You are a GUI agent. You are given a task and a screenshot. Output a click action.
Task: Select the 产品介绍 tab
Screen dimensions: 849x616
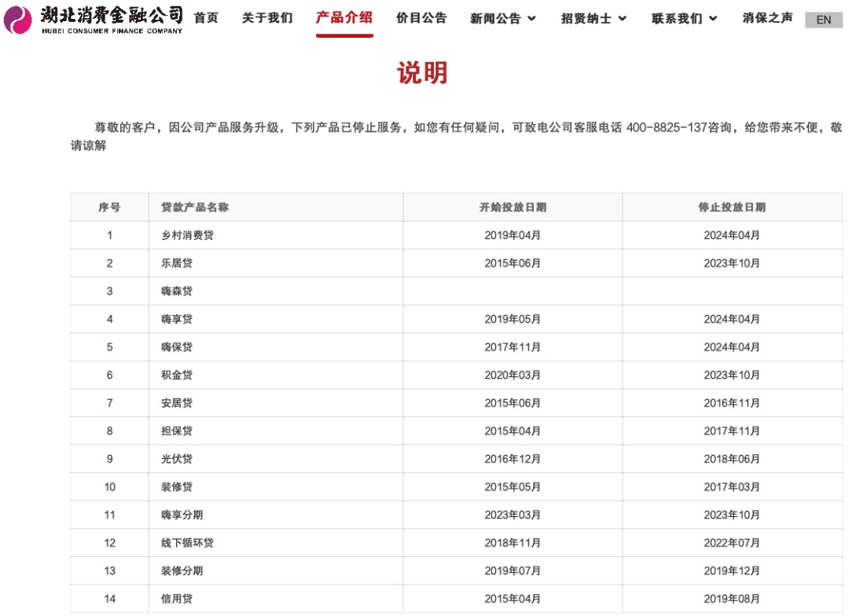coord(344,18)
